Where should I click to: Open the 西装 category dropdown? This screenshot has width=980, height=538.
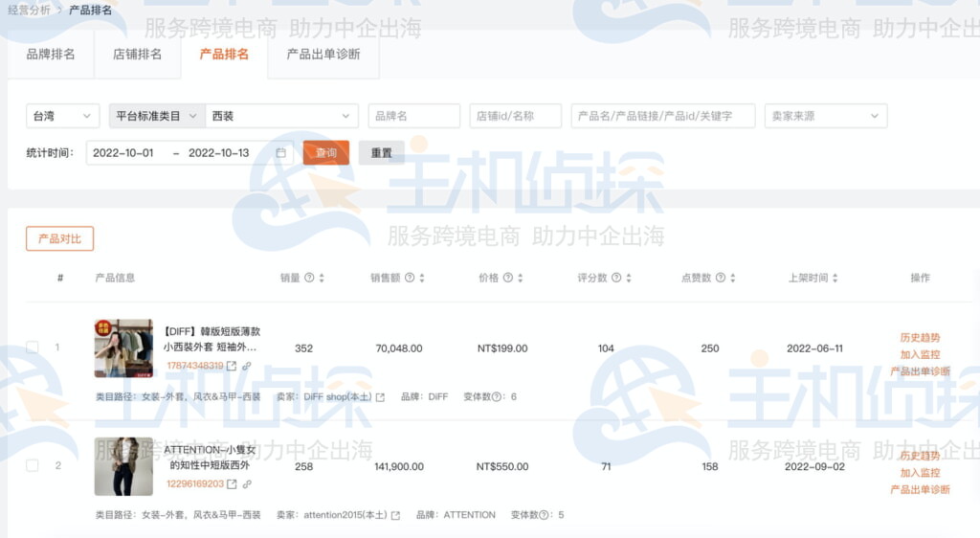[282, 116]
